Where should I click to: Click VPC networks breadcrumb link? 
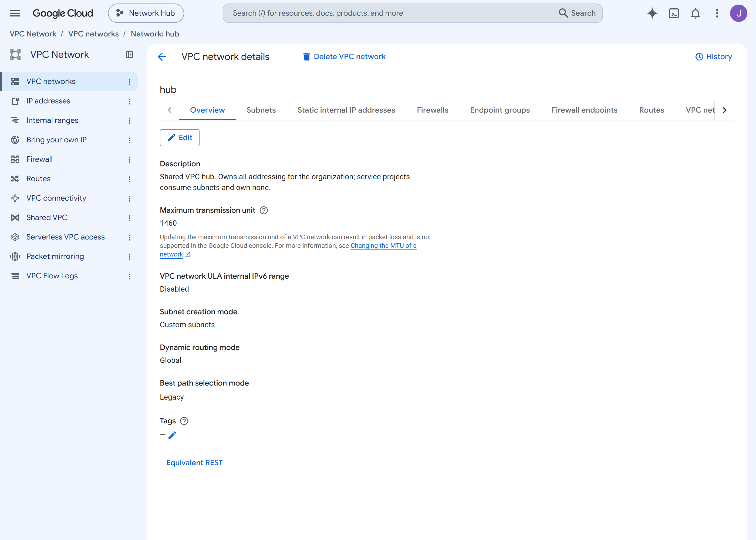coord(93,34)
